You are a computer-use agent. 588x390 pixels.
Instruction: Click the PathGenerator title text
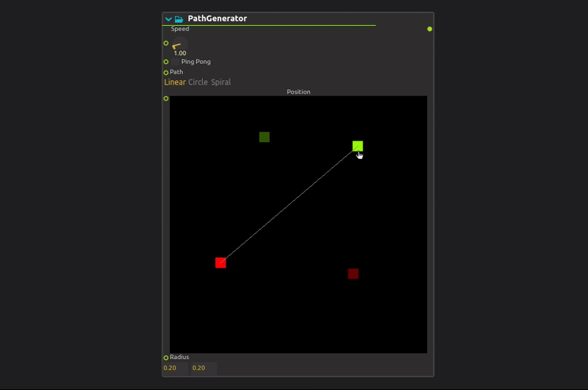click(217, 18)
